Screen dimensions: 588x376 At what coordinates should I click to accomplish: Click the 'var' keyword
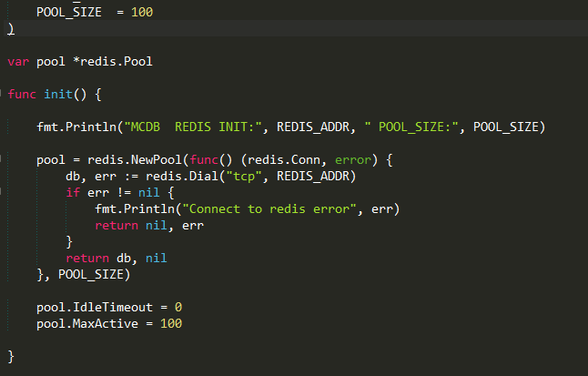tap(18, 62)
